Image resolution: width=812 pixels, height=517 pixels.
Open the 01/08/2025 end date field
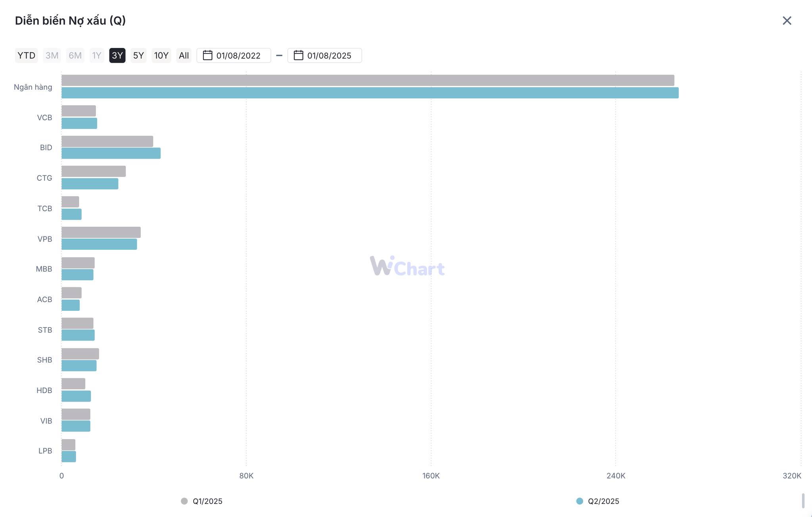pos(329,56)
